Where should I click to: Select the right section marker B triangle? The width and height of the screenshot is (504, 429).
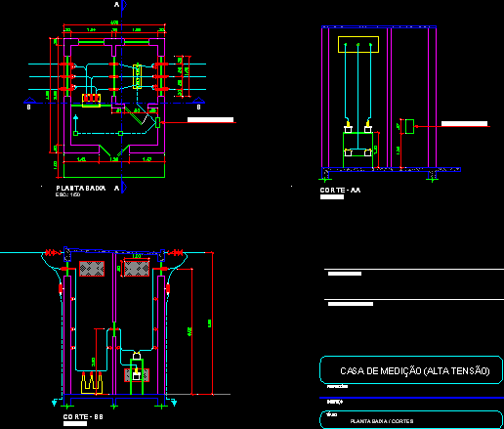pyautogui.click(x=199, y=101)
